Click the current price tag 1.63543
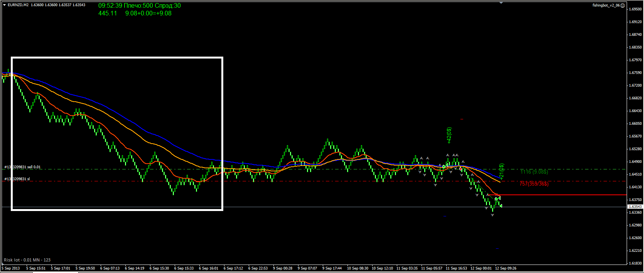 click(635, 207)
